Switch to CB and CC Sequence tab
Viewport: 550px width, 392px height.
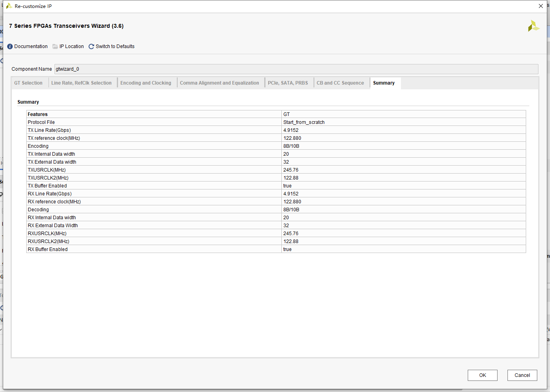click(x=340, y=83)
